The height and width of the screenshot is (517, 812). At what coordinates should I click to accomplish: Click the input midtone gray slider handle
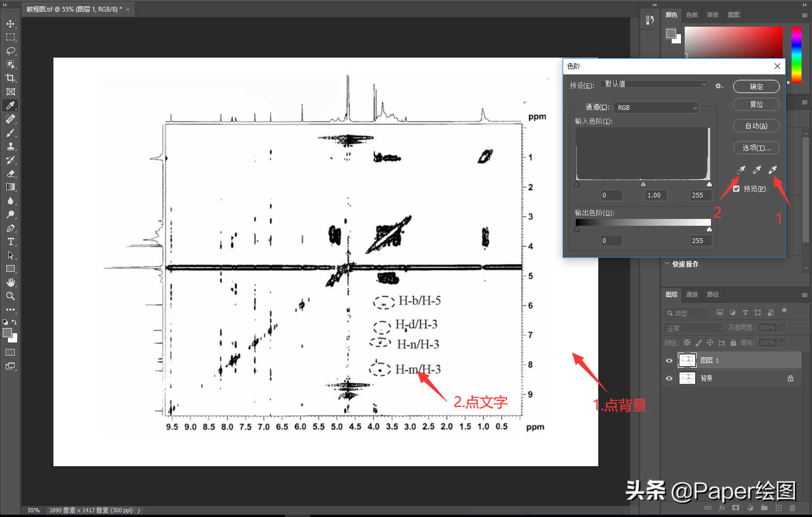(x=643, y=184)
